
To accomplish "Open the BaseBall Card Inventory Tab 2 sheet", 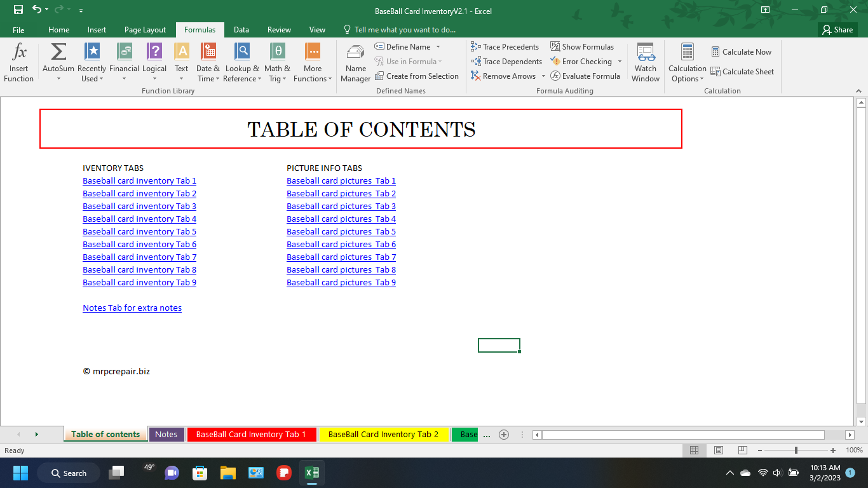I will click(383, 435).
